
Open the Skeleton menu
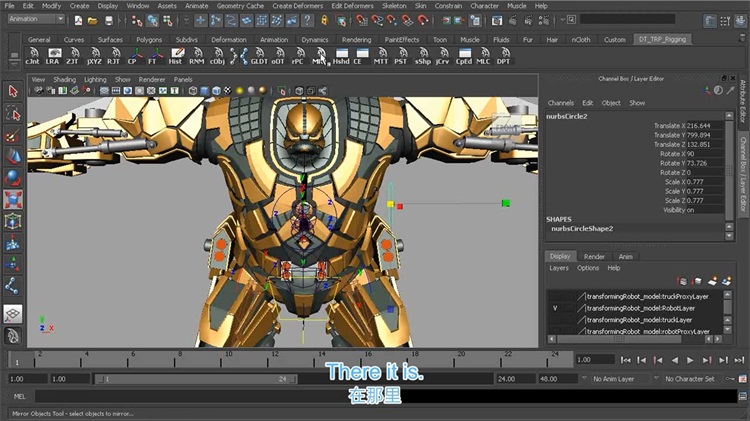point(394,6)
